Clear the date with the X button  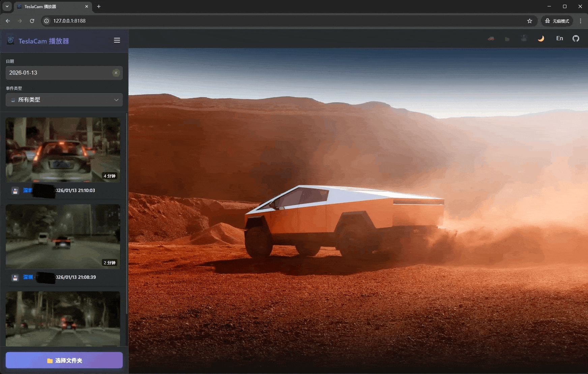[116, 73]
